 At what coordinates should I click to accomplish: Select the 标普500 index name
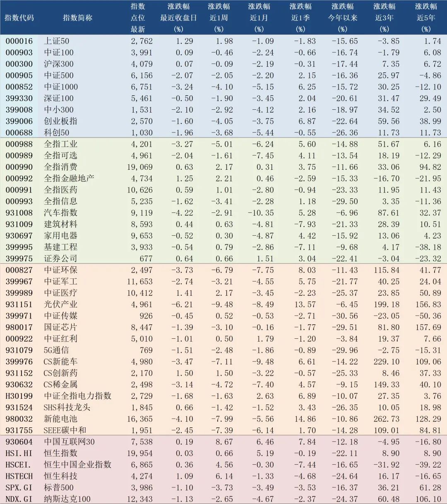pos(59,488)
